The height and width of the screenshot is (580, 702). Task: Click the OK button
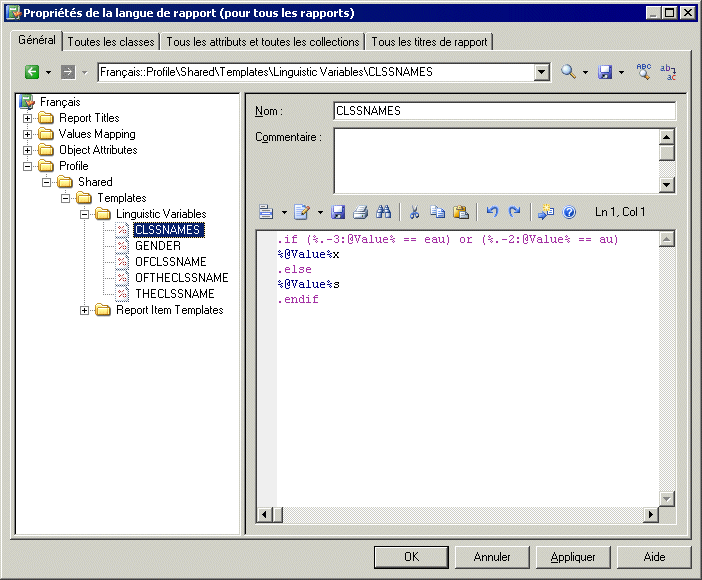pos(411,557)
